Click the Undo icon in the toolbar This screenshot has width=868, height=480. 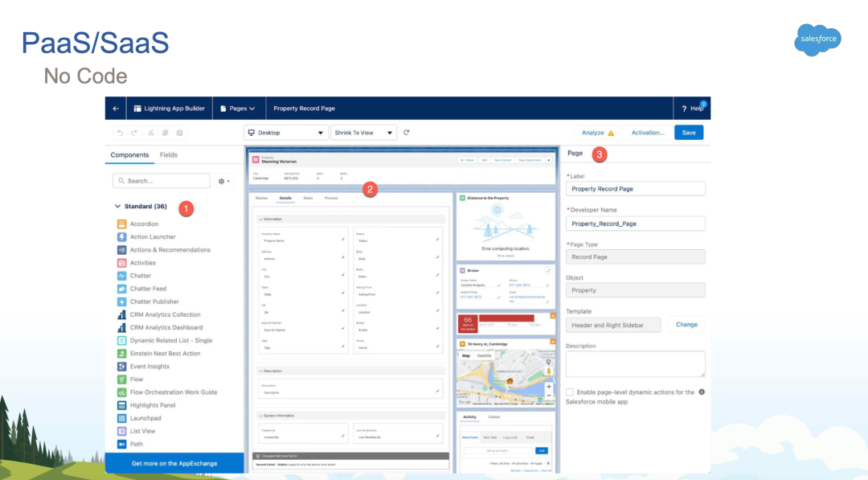point(120,133)
